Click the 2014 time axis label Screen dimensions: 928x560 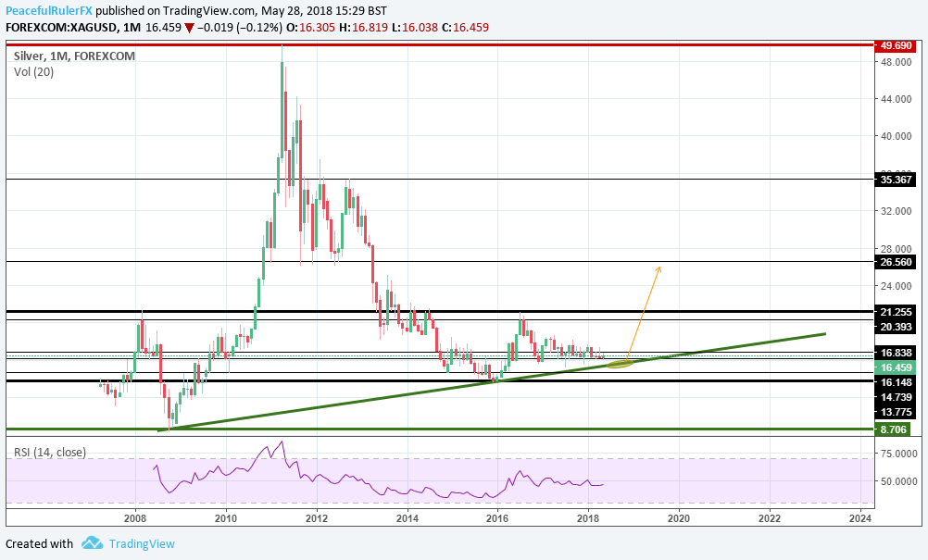click(408, 518)
